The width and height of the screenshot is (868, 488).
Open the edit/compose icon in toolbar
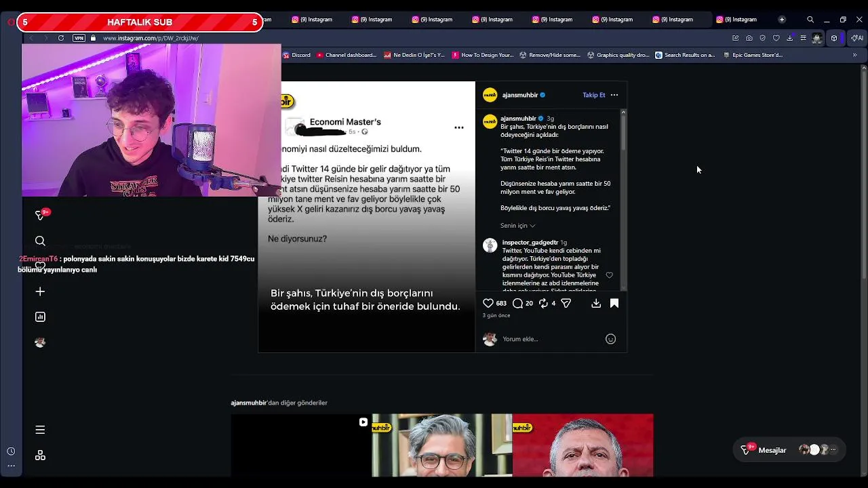(x=735, y=38)
